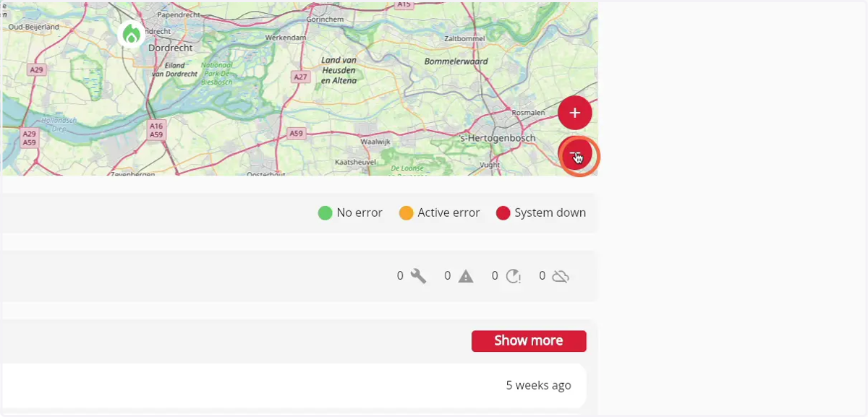Click the Waalwijk label on the map
The image size is (868, 417).
[375, 142]
